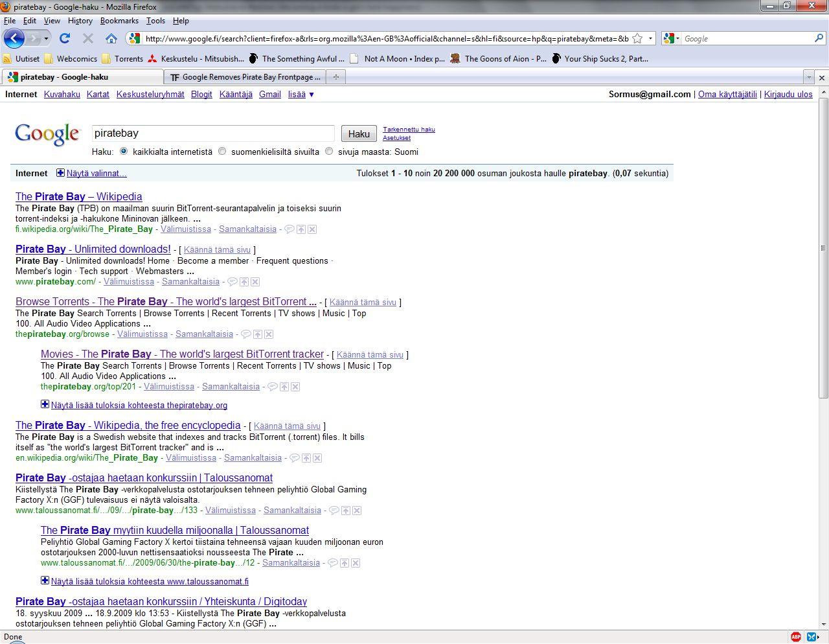This screenshot has width=829, height=644.
Task: Click the Google search field containing 'piratebay'
Action: point(212,133)
